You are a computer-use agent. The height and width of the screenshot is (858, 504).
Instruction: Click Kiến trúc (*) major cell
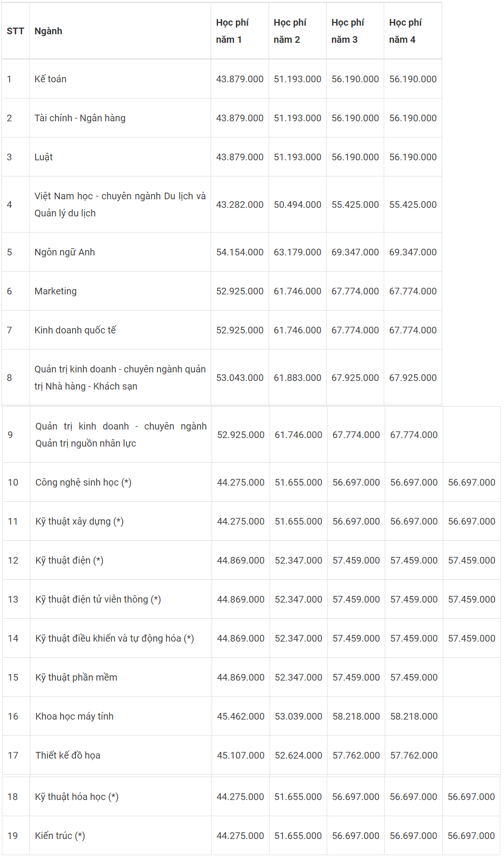[120, 836]
